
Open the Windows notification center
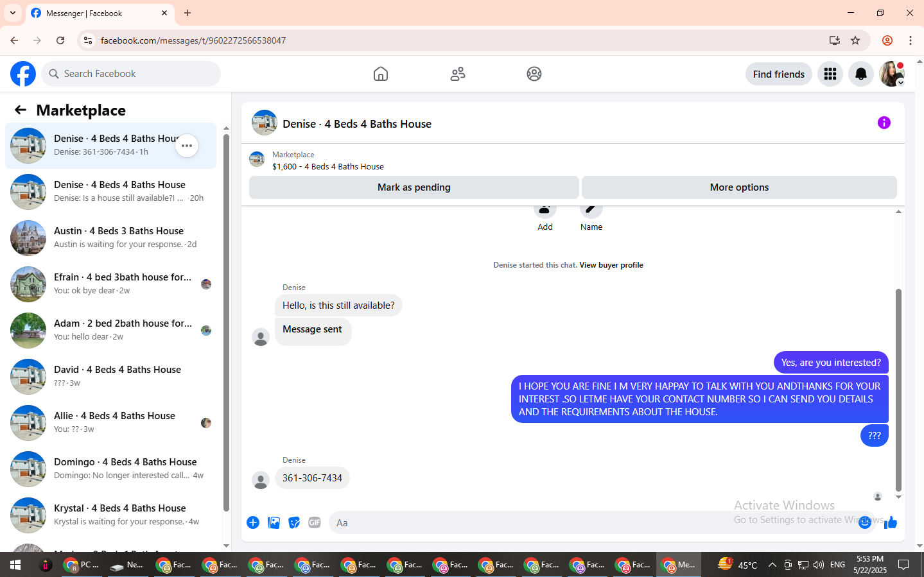[x=903, y=565]
